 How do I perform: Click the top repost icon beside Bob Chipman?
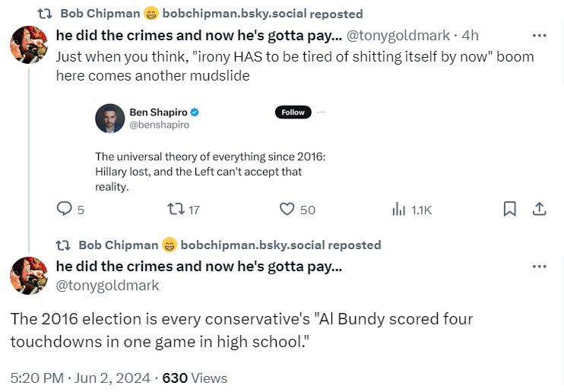44,14
